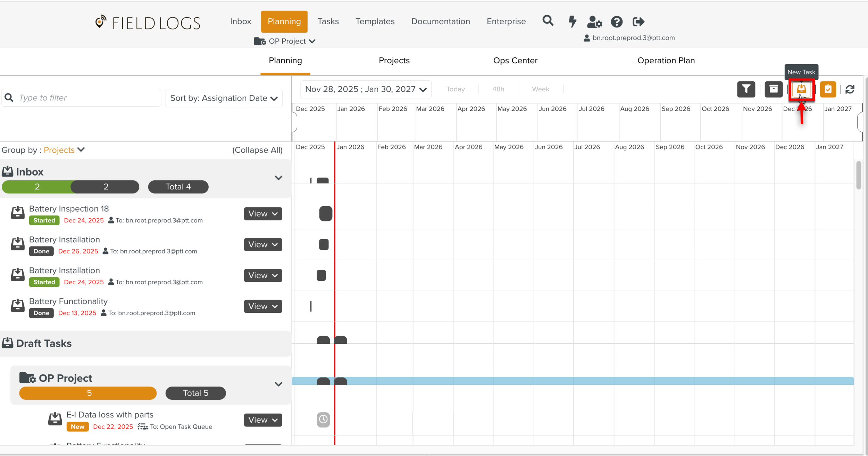Click the New Task icon button

[801, 89]
